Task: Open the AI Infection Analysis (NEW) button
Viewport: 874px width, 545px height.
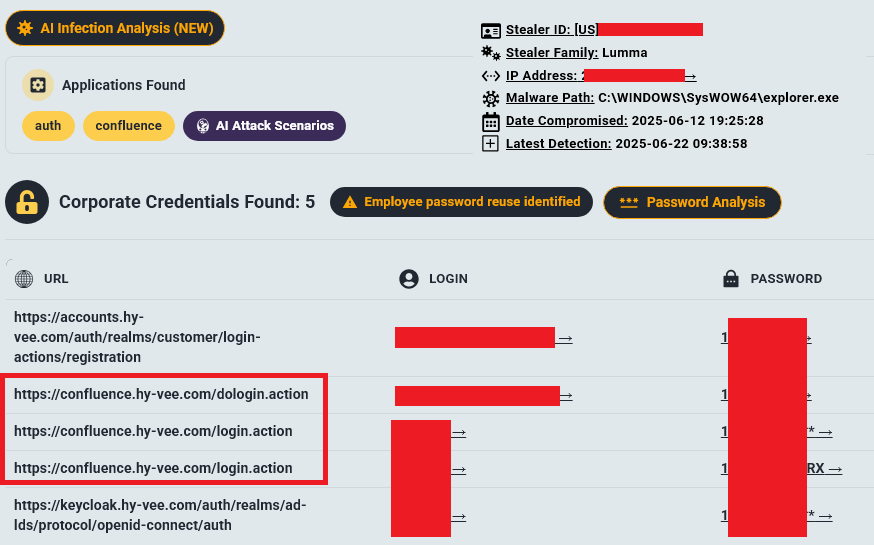Action: tap(115, 28)
